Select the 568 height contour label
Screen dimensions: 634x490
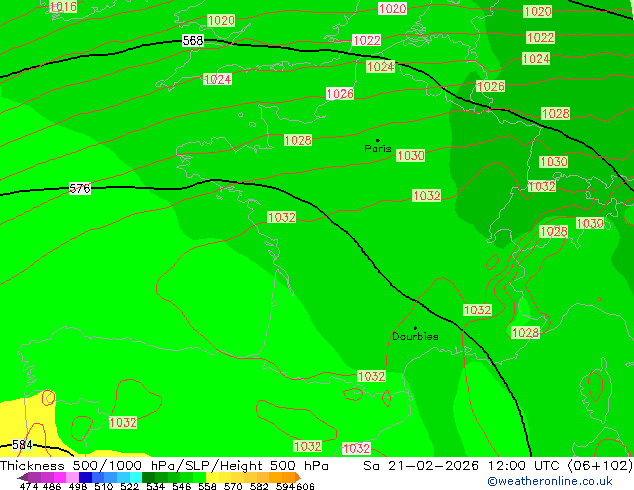point(193,40)
